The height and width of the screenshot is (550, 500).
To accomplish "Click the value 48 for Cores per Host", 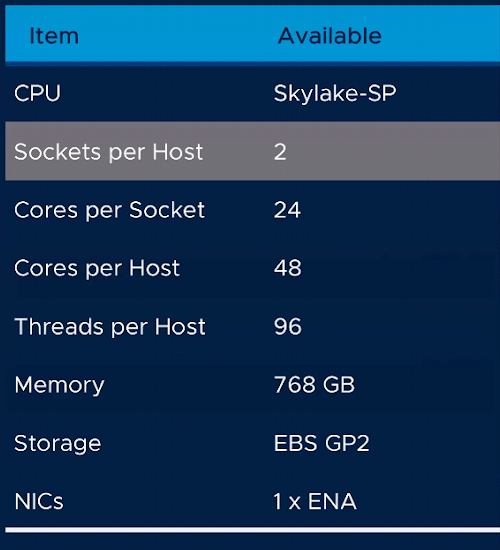I will pos(287,268).
